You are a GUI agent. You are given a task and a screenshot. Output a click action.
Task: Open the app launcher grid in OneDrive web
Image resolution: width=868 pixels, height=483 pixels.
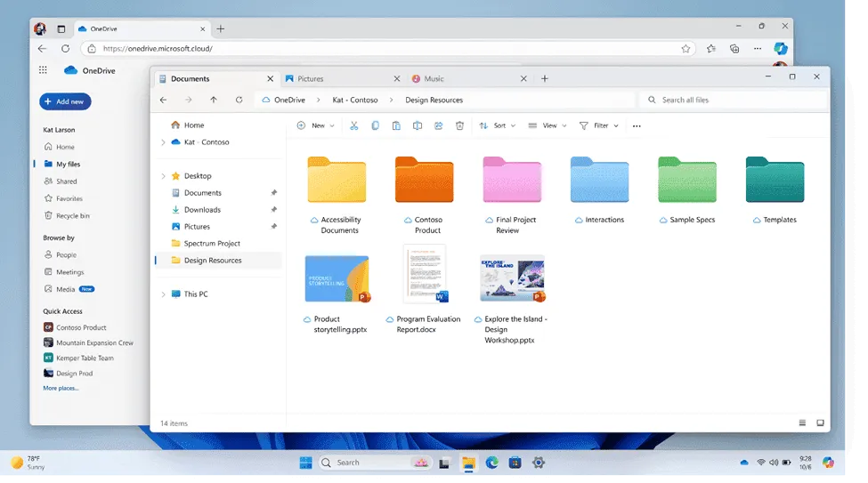point(43,69)
